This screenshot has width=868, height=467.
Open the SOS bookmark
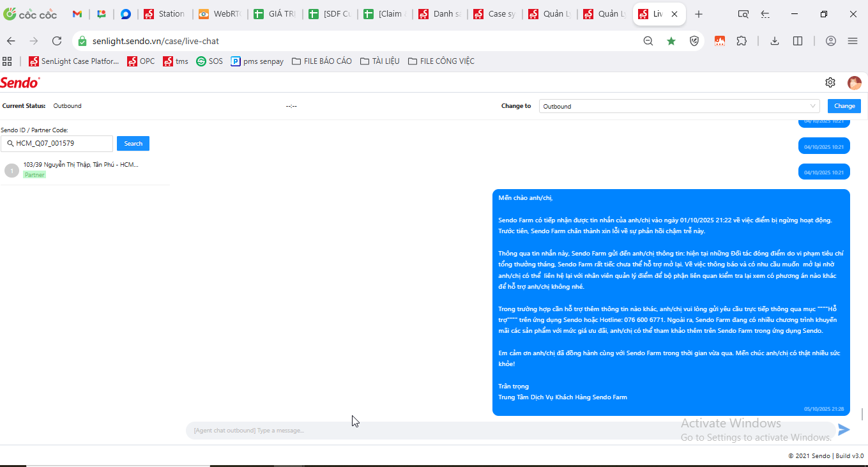[209, 61]
